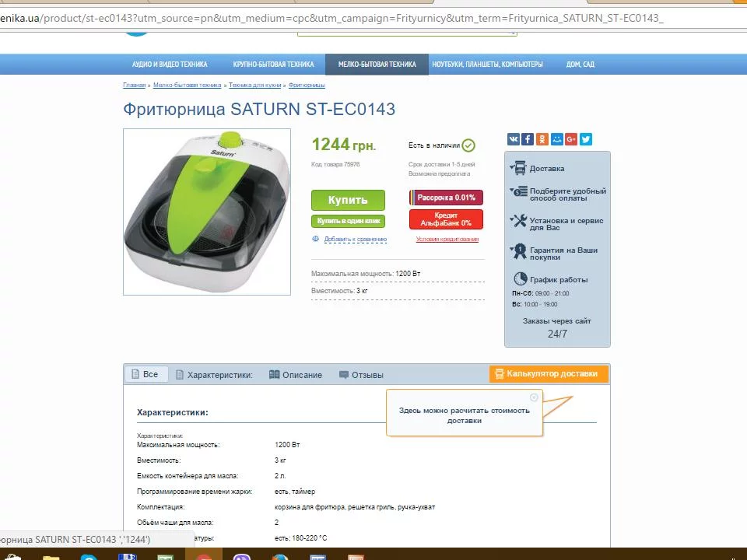The image size is (747, 560).
Task: Click the warranty ribbon badge icon
Action: (x=519, y=251)
